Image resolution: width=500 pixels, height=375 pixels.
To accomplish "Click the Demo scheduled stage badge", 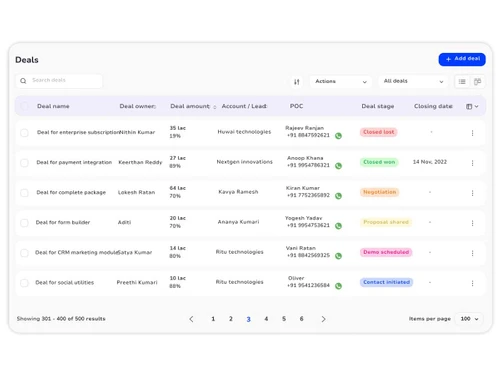I will 386,252.
